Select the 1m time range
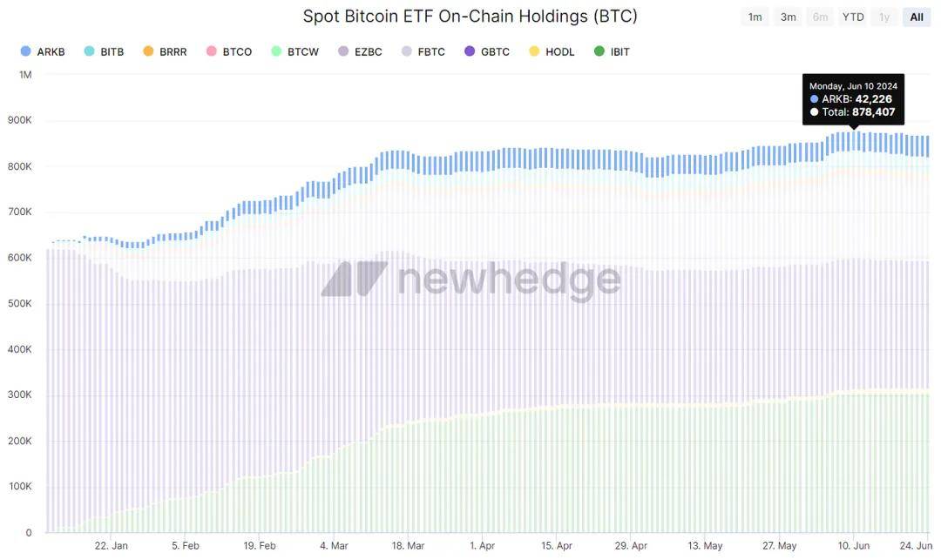 [755, 17]
